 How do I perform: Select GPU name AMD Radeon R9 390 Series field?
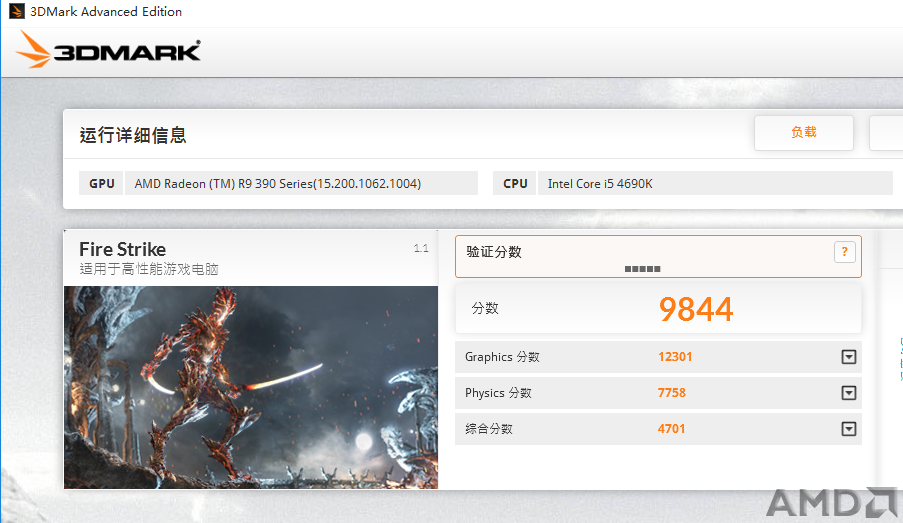[x=301, y=183]
